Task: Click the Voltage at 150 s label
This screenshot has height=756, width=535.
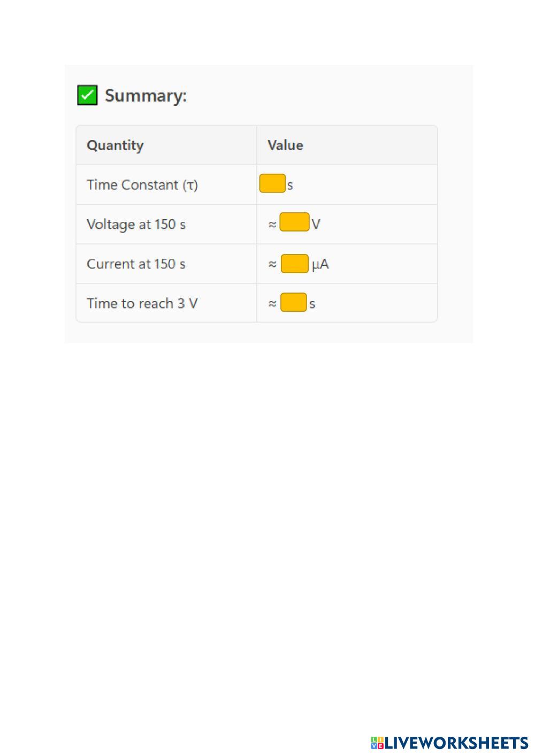Action: pyautogui.click(x=136, y=225)
